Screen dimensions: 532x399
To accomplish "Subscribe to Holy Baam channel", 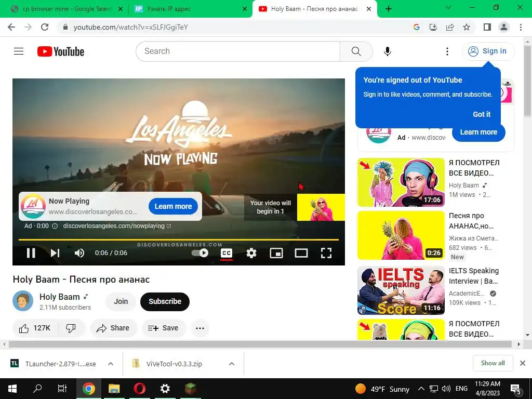I will click(165, 301).
